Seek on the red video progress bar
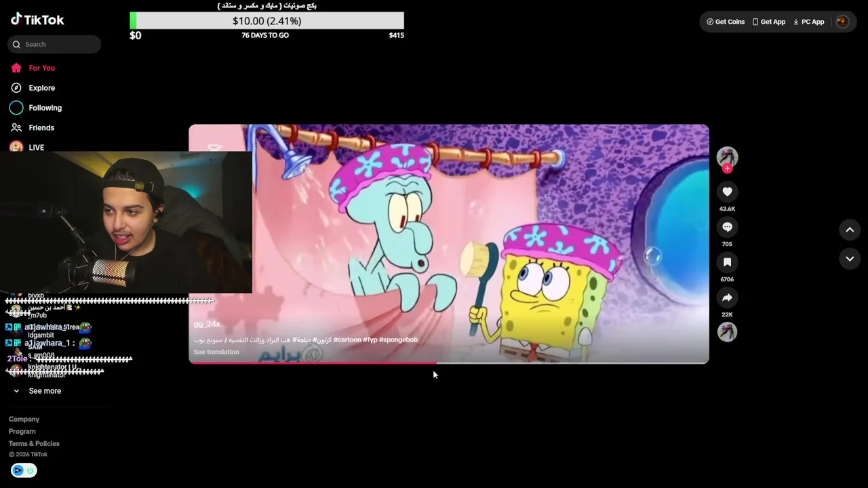Screen dimensions: 868x488 tap(449, 363)
